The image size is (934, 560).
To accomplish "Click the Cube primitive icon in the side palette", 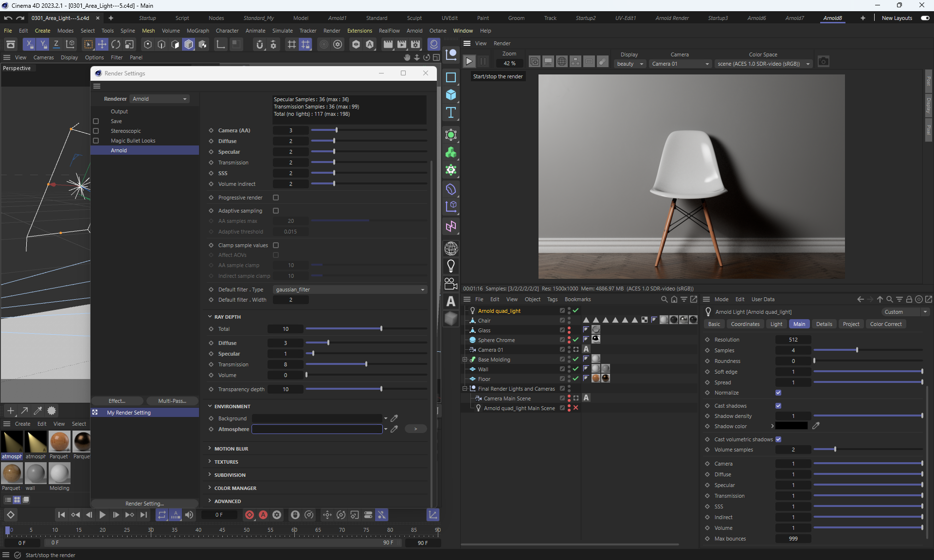I will [x=451, y=95].
